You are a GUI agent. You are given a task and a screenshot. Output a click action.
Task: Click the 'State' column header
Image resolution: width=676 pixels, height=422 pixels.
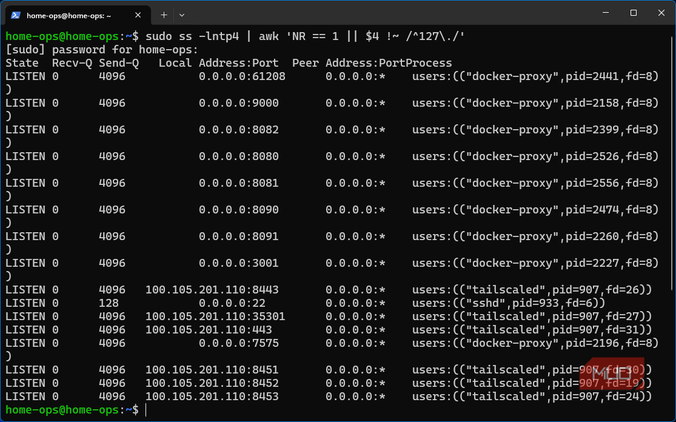click(x=22, y=63)
